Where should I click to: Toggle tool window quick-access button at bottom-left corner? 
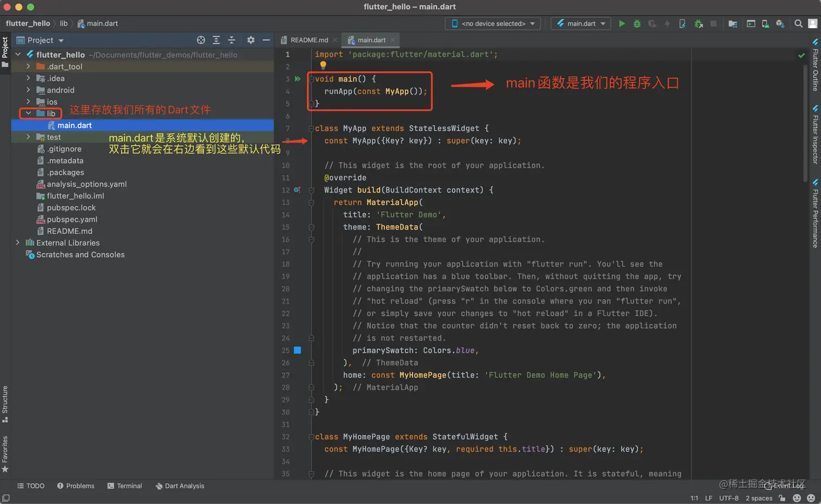6,498
